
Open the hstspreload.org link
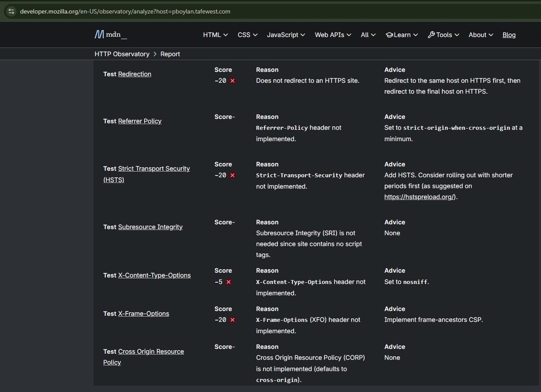tap(419, 197)
